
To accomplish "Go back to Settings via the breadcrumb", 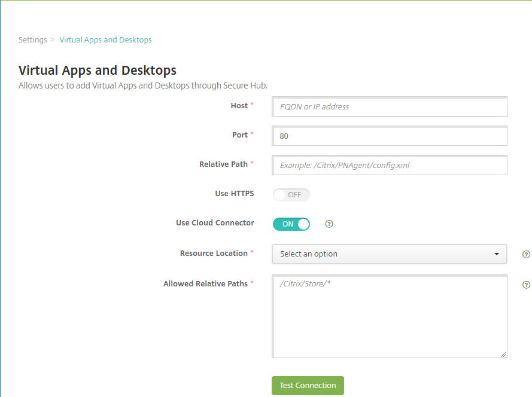I will point(32,40).
